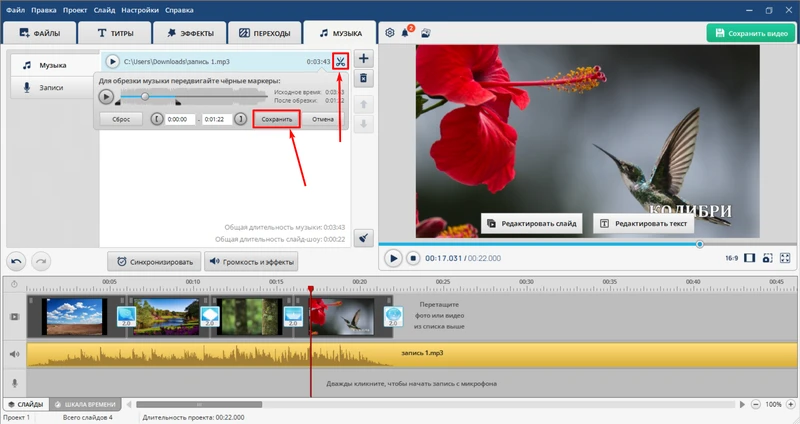Viewport: 800px width, 424px height.
Task: Delete the track using the trash icon
Action: pyautogui.click(x=364, y=79)
